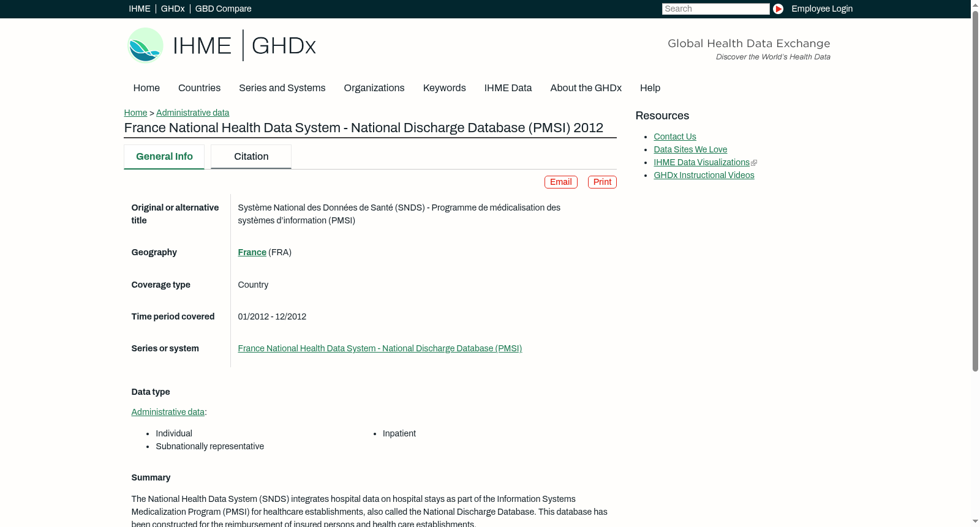This screenshot has height=527, width=980.
Task: Click the 'Inpatient' list item
Action: 399,433
